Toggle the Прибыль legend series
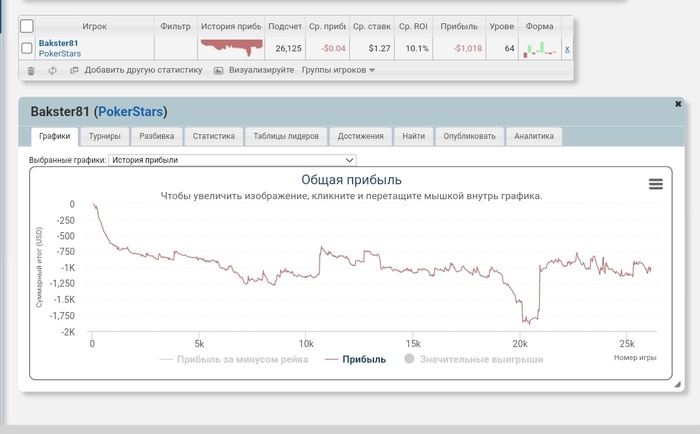Image resolution: width=700 pixels, height=434 pixels. 356,359
